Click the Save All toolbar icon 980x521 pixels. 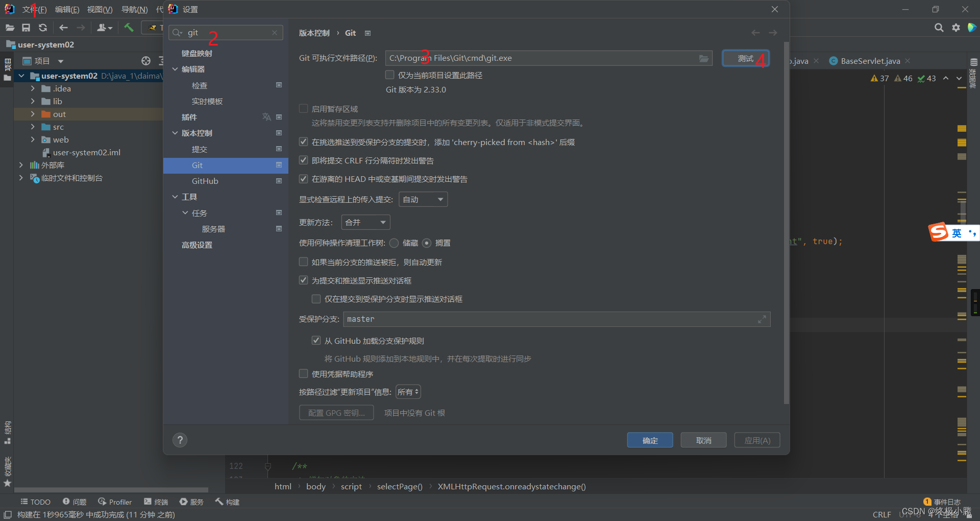pyautogui.click(x=26, y=28)
